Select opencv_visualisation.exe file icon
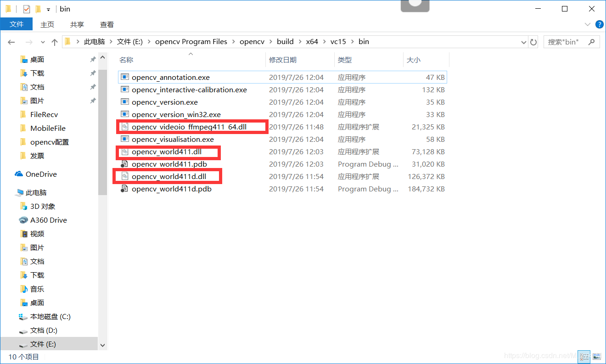 [x=125, y=139]
